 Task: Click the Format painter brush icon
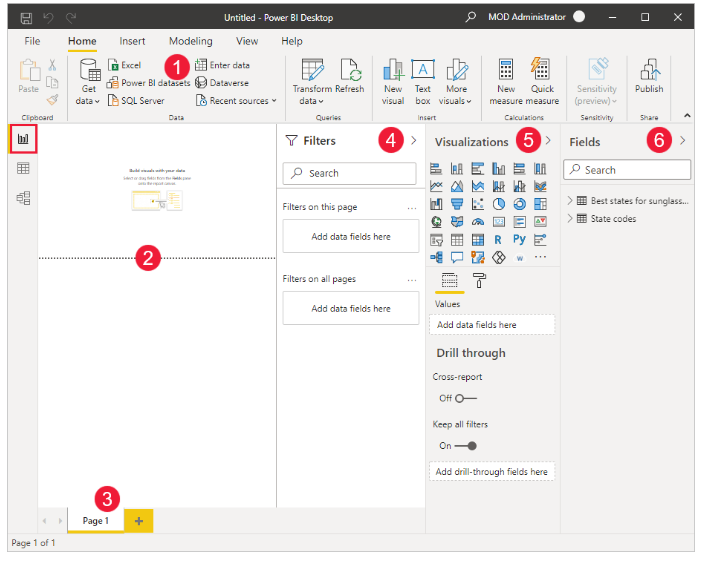(52, 99)
